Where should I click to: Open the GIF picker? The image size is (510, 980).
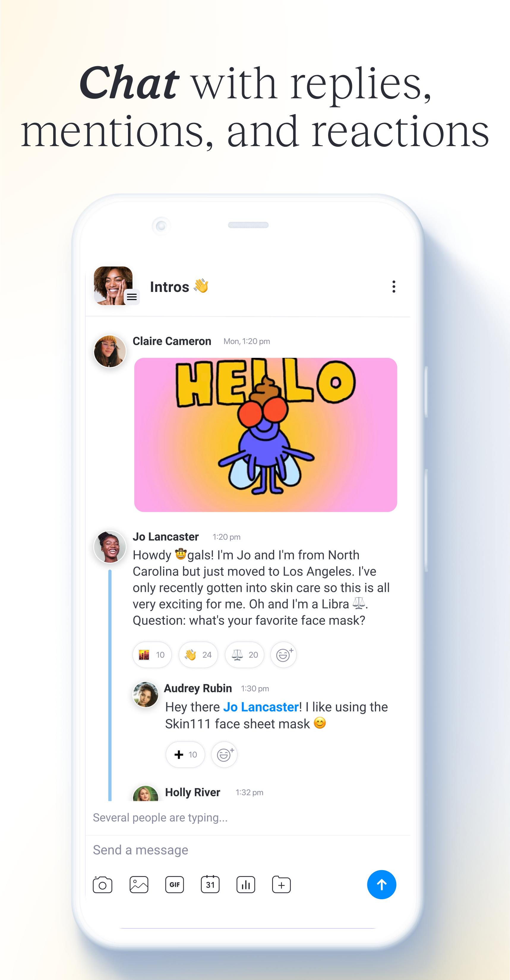[175, 885]
